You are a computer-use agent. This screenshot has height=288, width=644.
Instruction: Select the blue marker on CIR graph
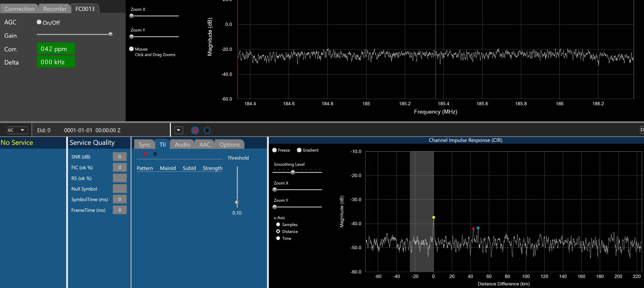click(478, 228)
